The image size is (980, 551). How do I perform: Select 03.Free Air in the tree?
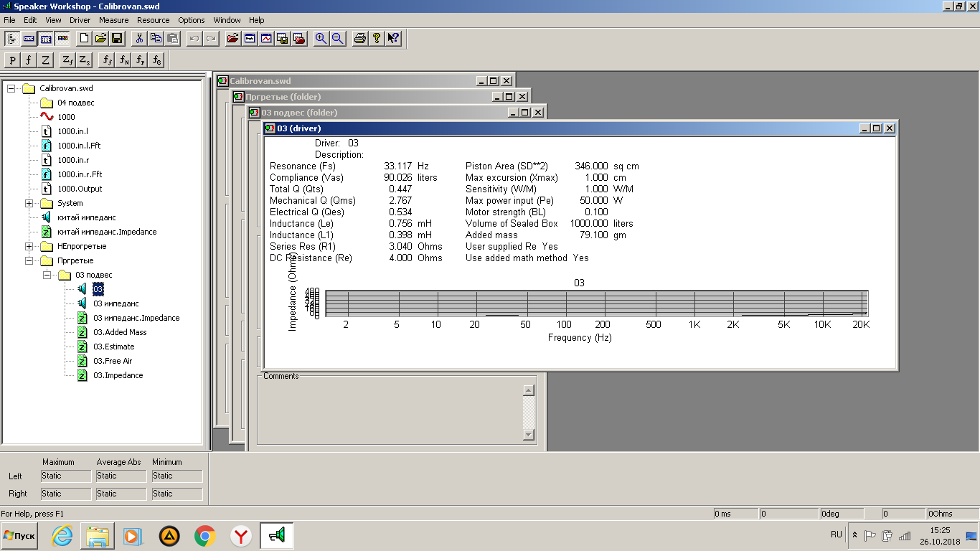point(113,361)
